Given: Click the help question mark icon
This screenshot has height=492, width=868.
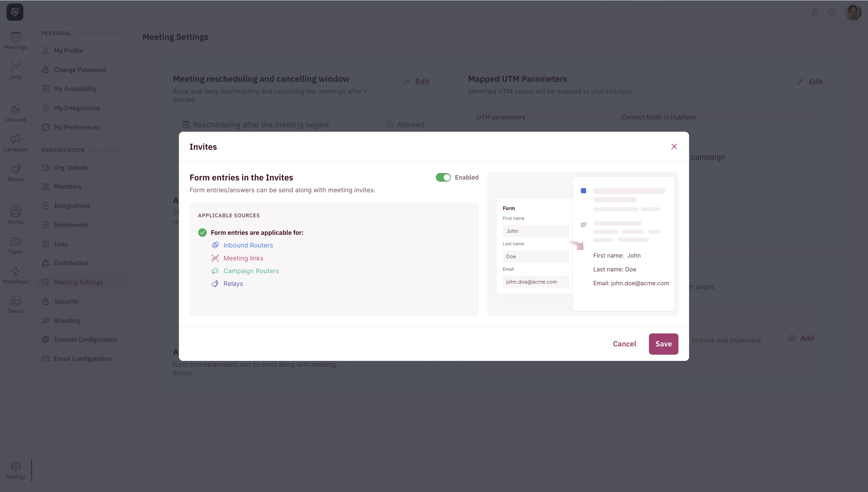Looking at the screenshot, I should point(831,12).
